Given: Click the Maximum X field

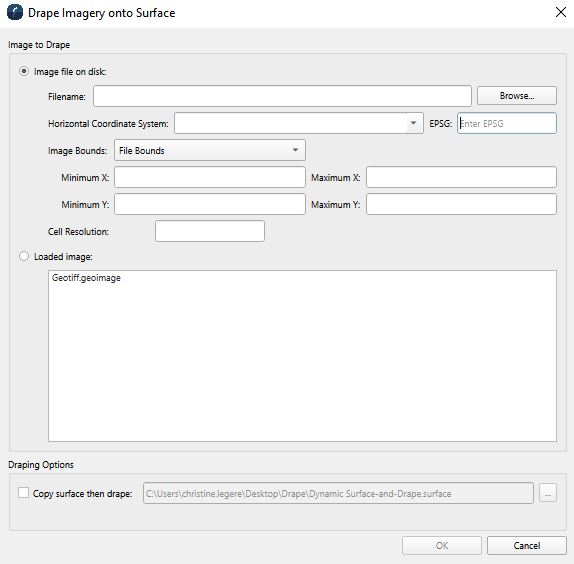Looking at the screenshot, I should click(x=461, y=177).
